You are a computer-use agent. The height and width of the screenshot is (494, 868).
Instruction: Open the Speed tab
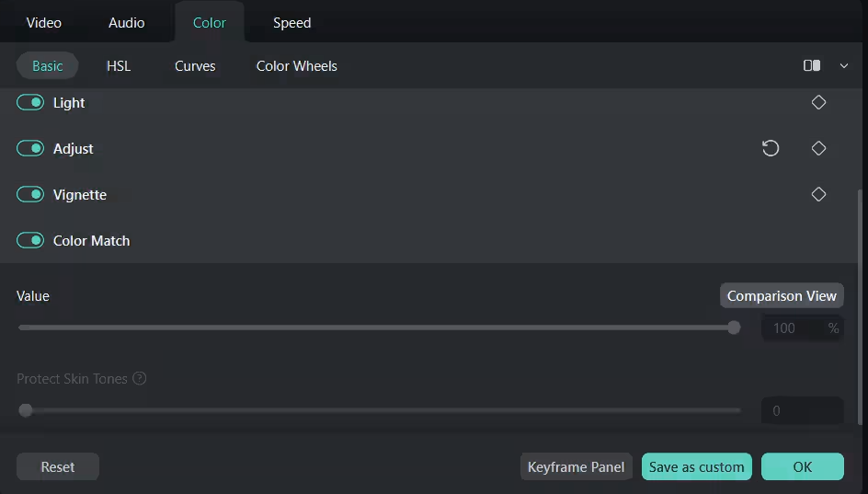pyautogui.click(x=291, y=23)
